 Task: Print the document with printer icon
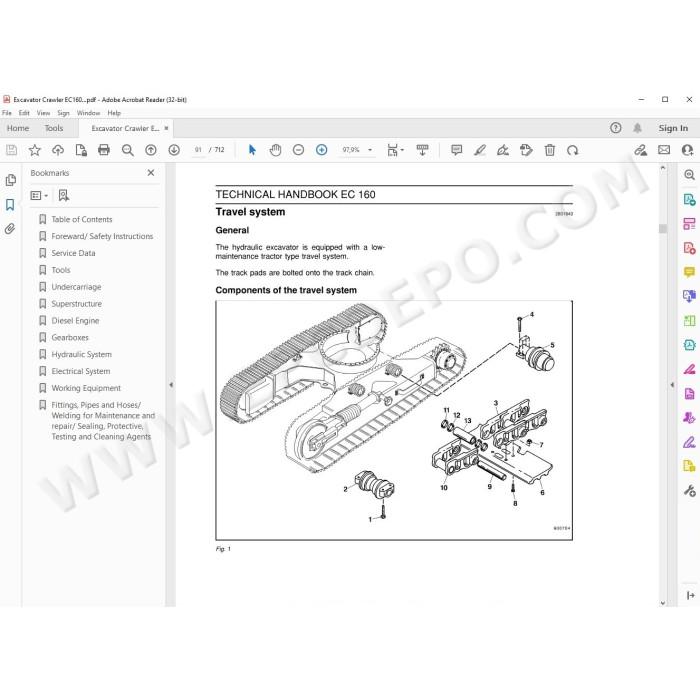[x=104, y=150]
